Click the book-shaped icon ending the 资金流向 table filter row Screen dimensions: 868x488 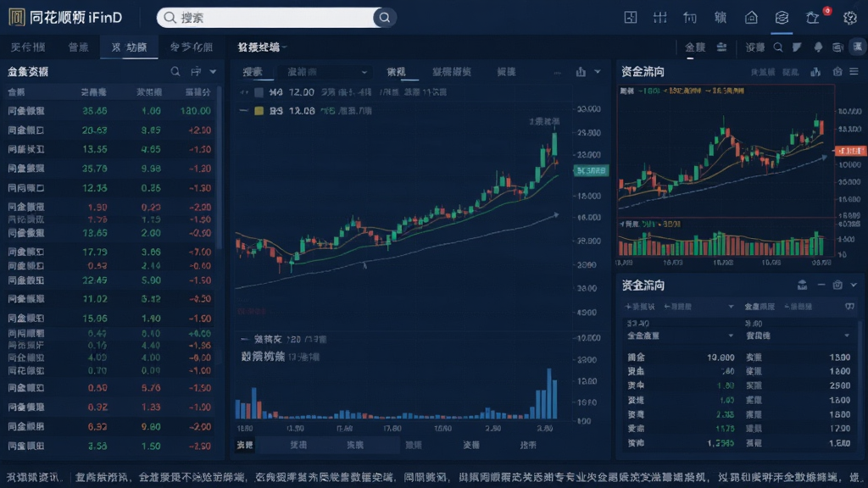(x=849, y=307)
